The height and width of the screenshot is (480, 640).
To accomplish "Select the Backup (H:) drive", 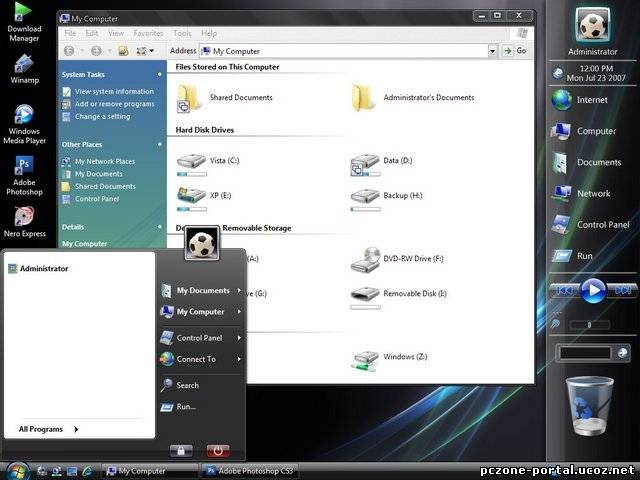I will (387, 199).
